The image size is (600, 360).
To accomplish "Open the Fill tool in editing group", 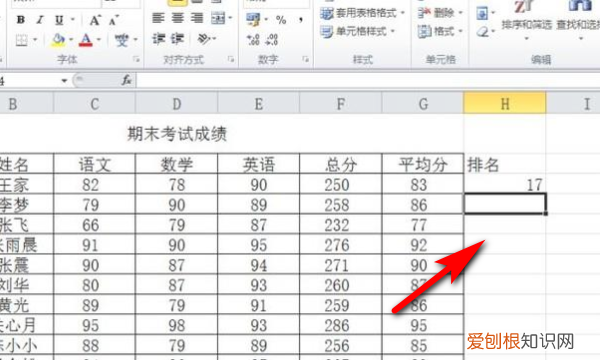I will point(482,14).
